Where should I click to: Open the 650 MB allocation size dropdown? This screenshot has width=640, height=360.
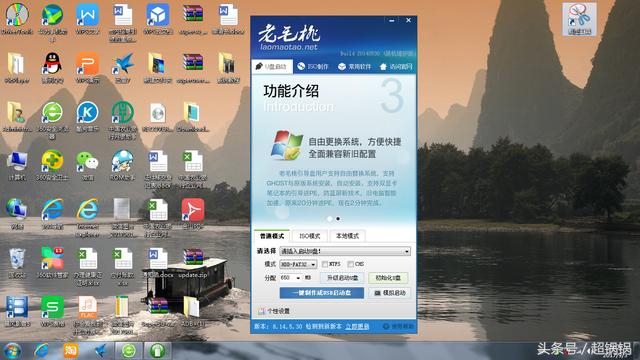tap(291, 278)
